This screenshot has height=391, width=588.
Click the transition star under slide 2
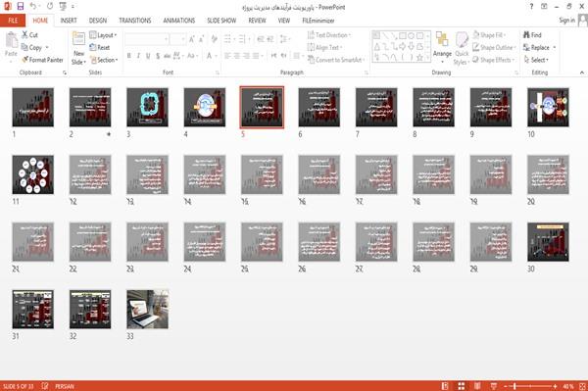[109, 134]
